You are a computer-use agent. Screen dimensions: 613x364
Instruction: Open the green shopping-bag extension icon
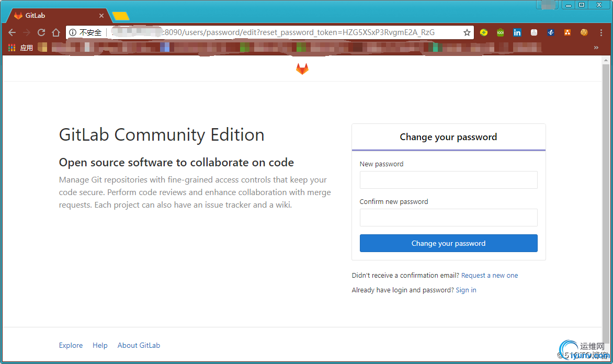coord(501,32)
